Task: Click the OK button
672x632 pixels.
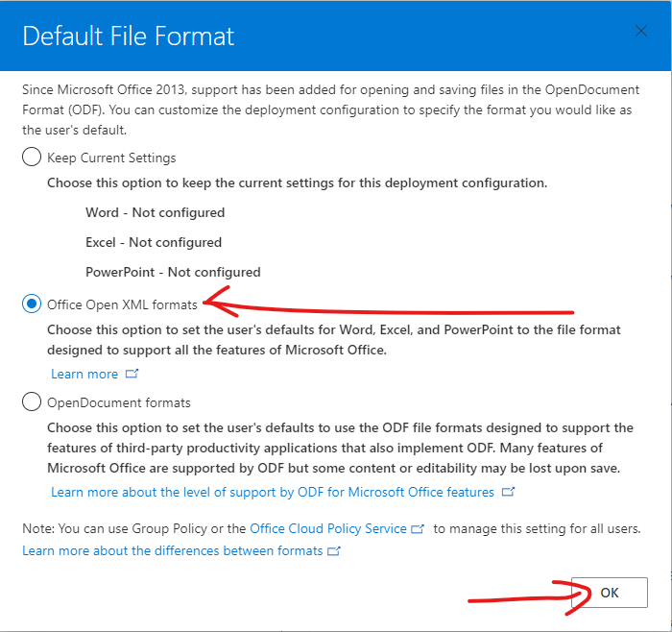Action: coord(609,593)
